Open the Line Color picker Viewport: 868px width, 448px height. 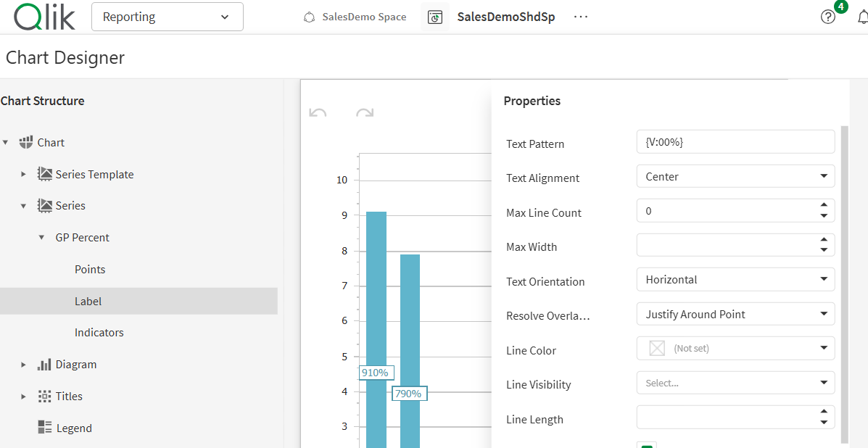735,349
